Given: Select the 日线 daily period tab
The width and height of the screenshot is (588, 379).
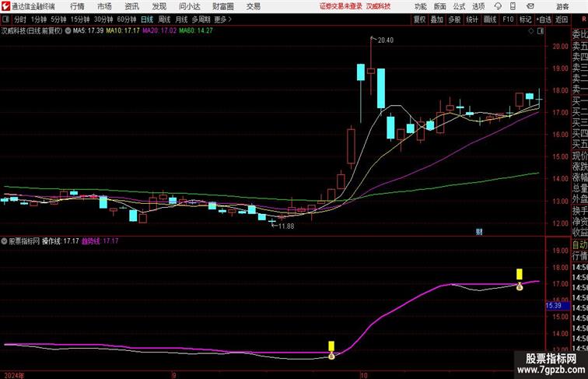Looking at the screenshot, I should (x=147, y=19).
